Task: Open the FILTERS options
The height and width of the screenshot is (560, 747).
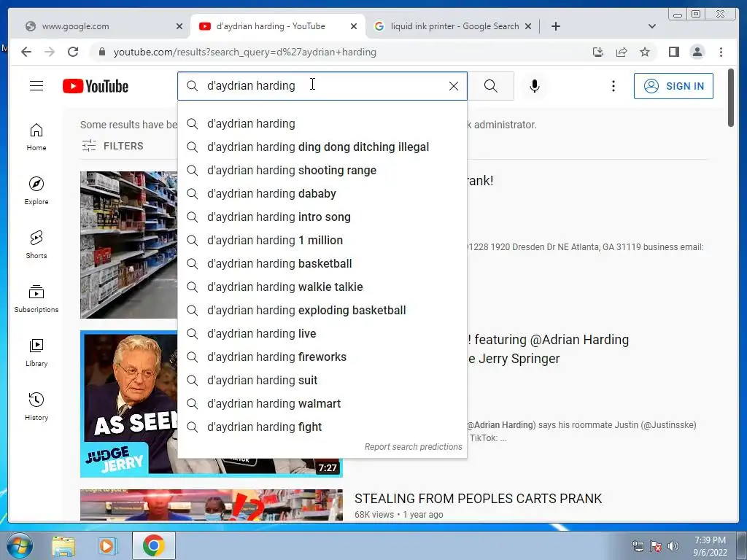Action: 112,146
